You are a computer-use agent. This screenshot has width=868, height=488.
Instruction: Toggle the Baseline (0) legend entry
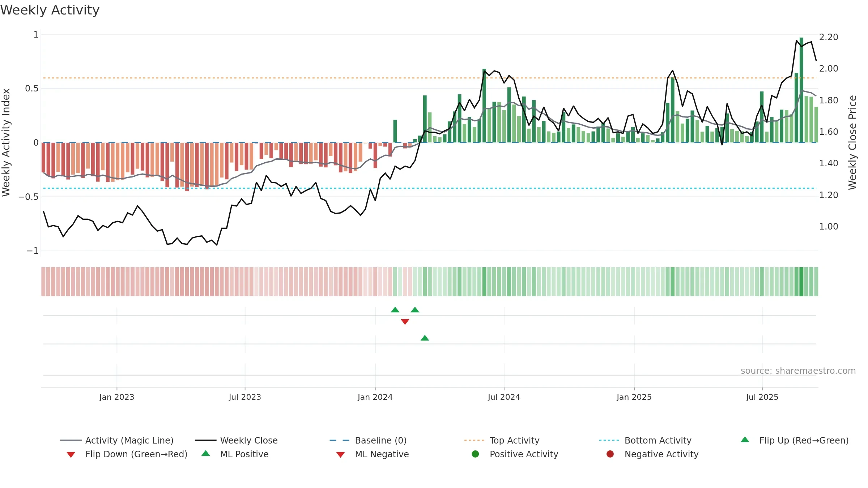(x=368, y=440)
